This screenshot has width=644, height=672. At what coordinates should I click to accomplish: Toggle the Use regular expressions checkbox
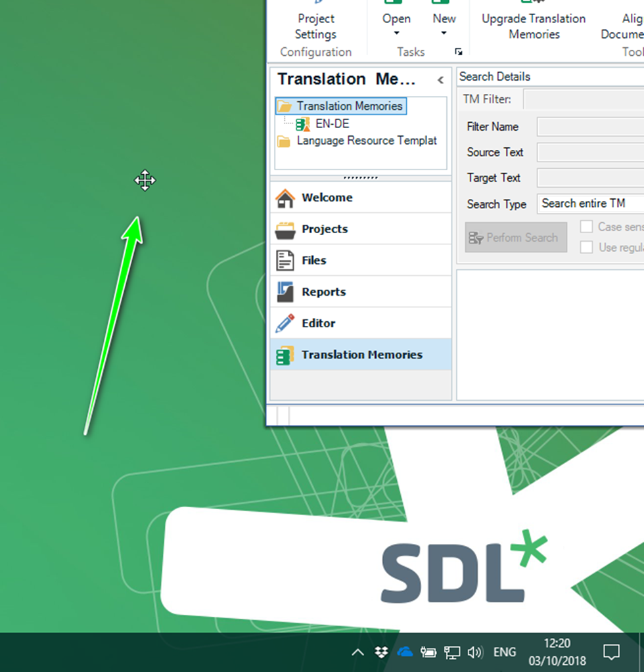coord(587,248)
